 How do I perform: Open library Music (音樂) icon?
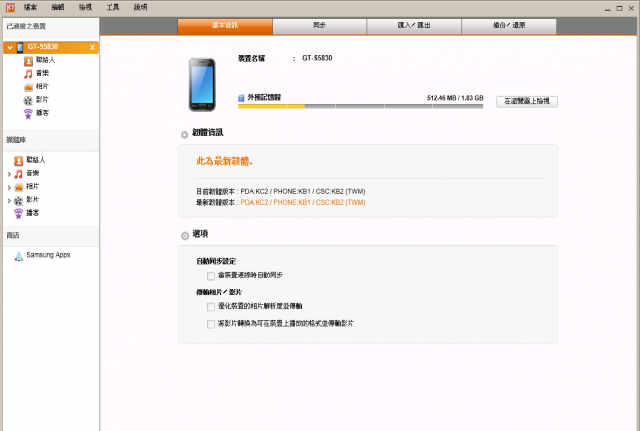[18, 174]
